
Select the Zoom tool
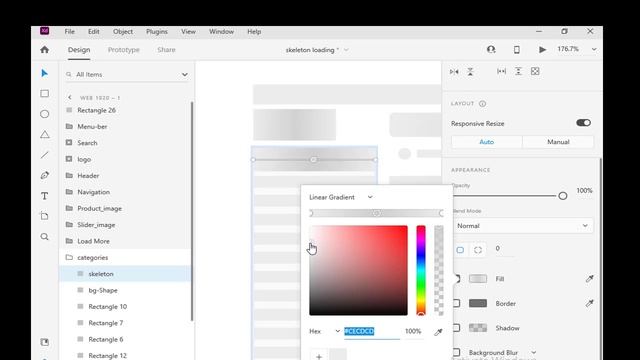44,237
